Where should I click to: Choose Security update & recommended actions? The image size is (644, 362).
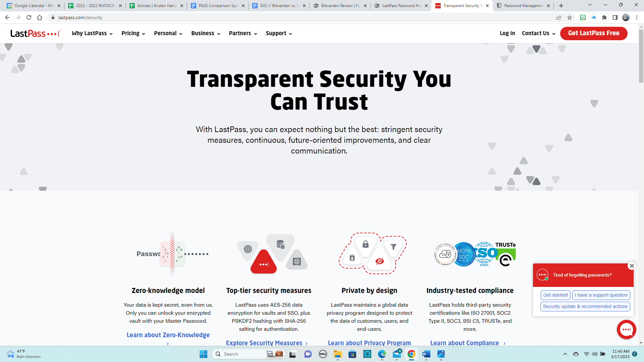(x=585, y=306)
